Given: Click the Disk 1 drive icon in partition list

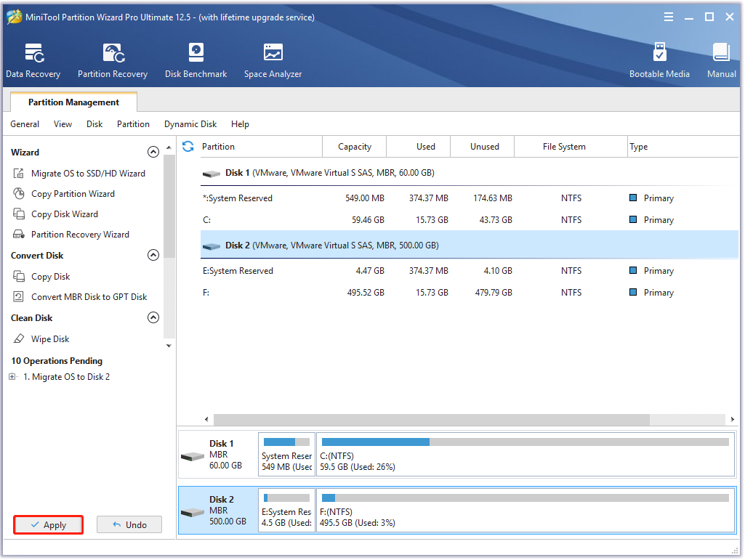Looking at the screenshot, I should coord(211,174).
